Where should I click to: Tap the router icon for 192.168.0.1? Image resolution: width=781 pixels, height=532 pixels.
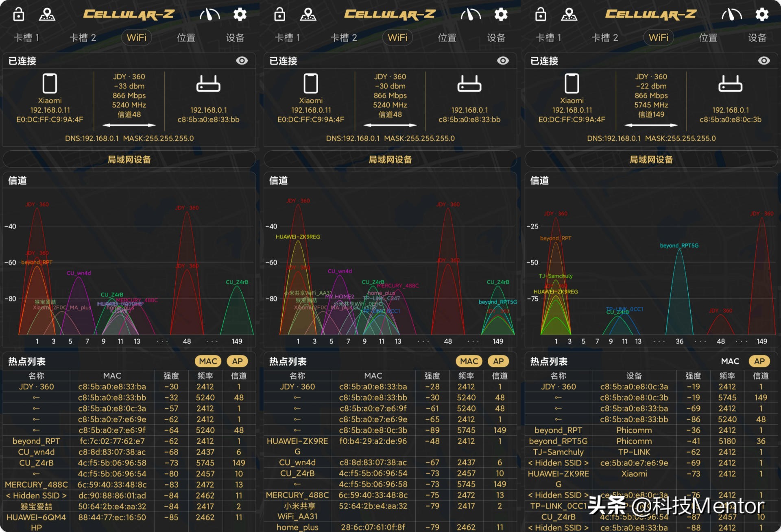pyautogui.click(x=208, y=85)
